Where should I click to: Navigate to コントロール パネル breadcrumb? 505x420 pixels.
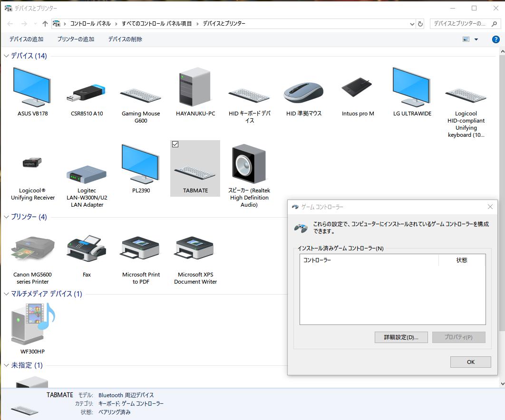[90, 23]
